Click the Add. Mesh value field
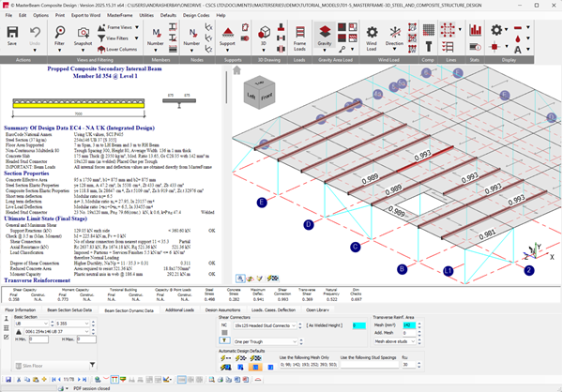The image size is (563, 392). pos(409,333)
